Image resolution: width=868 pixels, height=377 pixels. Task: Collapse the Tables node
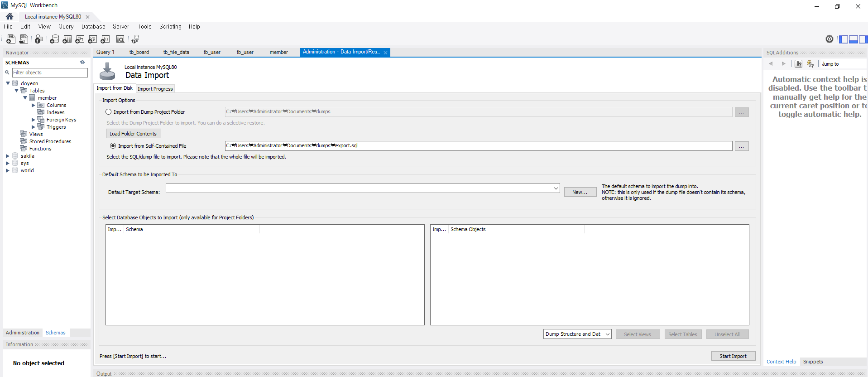point(16,91)
